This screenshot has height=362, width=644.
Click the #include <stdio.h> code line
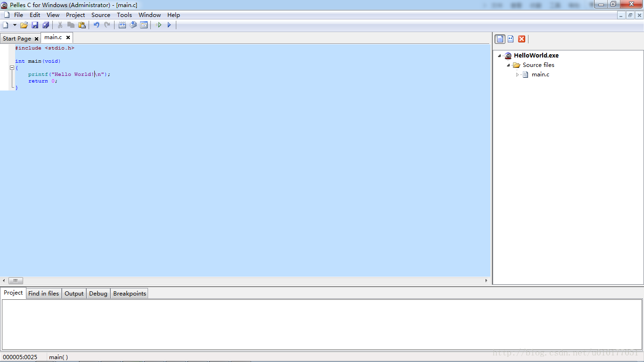click(x=45, y=48)
